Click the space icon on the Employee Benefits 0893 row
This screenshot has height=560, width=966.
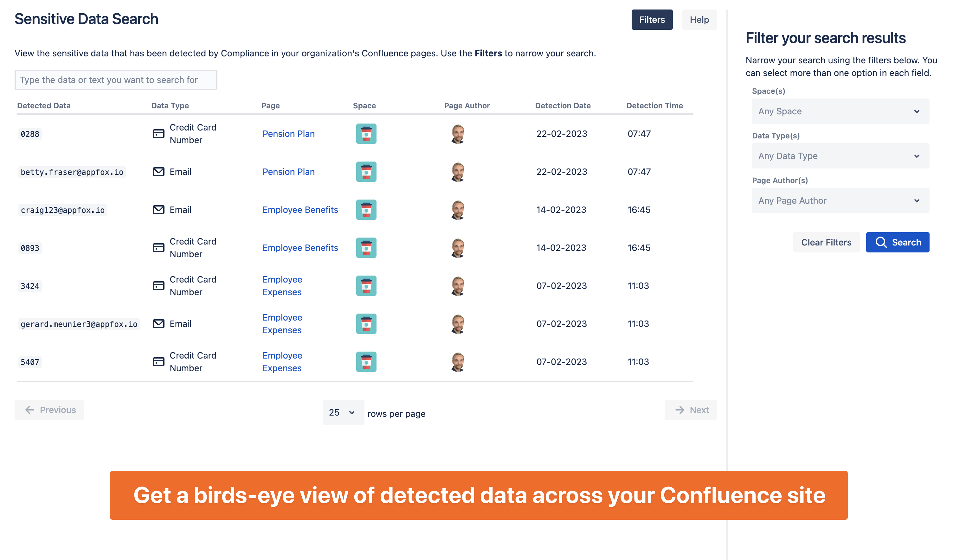[366, 247]
